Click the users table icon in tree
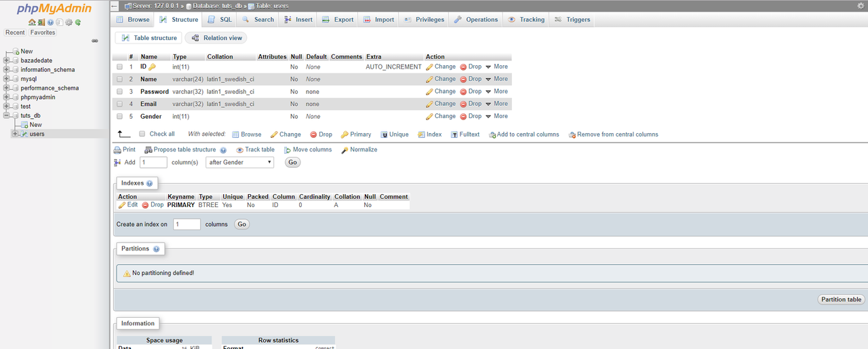 point(24,134)
